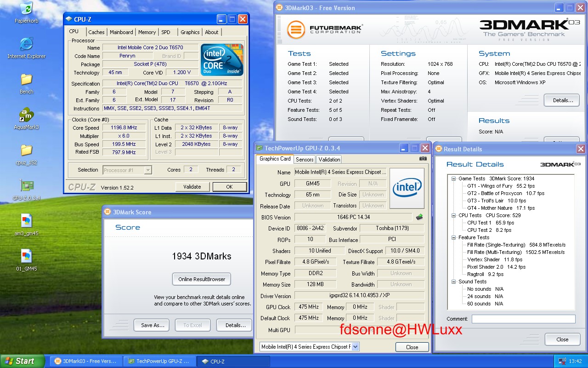Collapse the Feature Tests tree node
588x368 pixels.
tap(454, 237)
